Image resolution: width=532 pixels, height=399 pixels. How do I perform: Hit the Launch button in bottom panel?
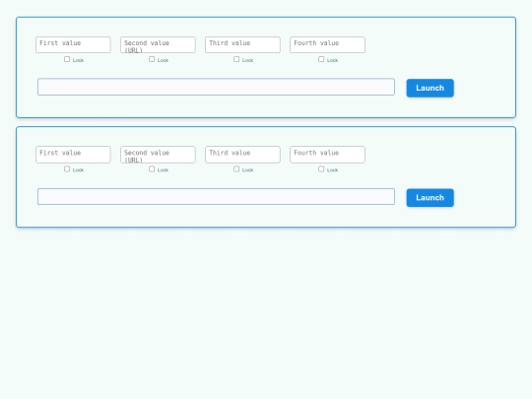pos(430,198)
